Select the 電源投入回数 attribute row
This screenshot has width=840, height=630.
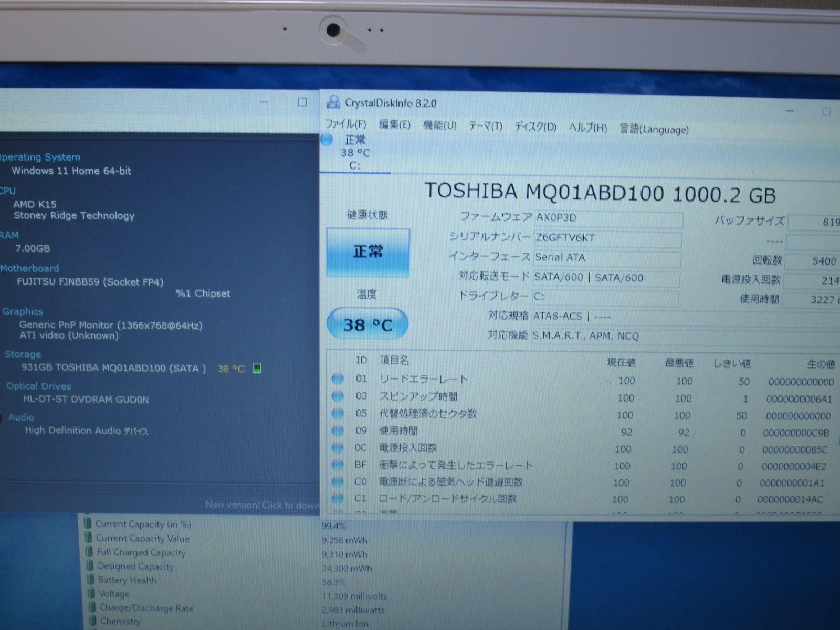point(583,449)
